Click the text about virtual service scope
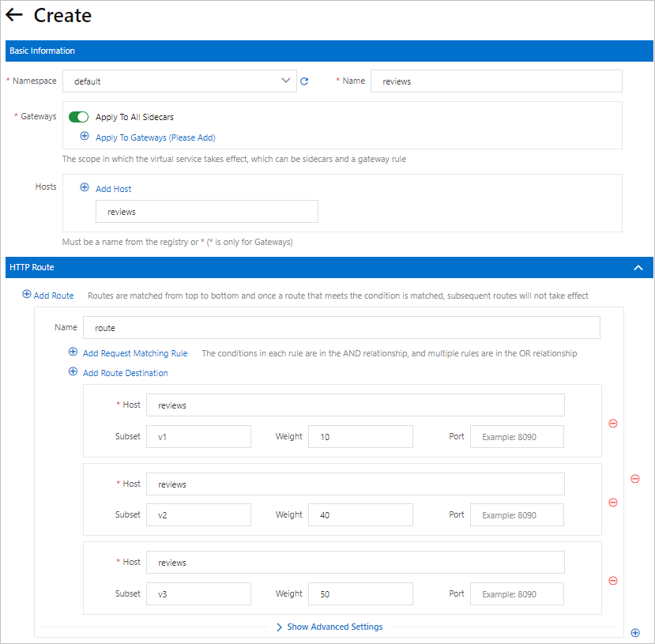 [234, 159]
